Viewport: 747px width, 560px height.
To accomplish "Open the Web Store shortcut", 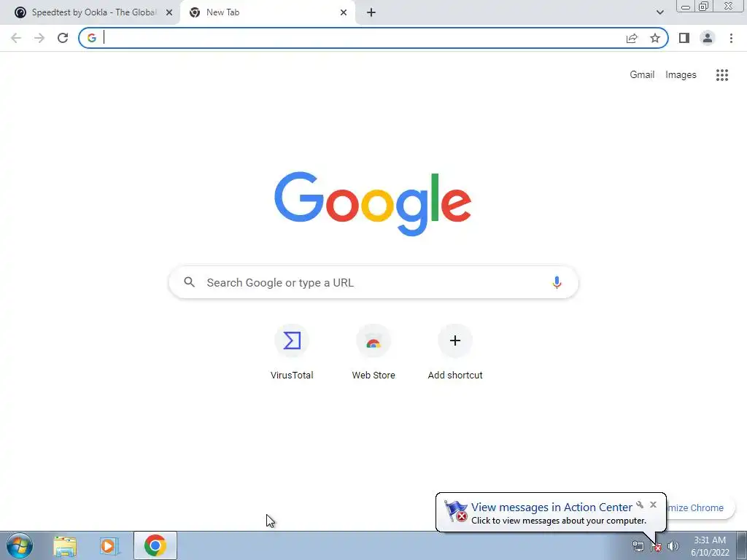I will [373, 351].
